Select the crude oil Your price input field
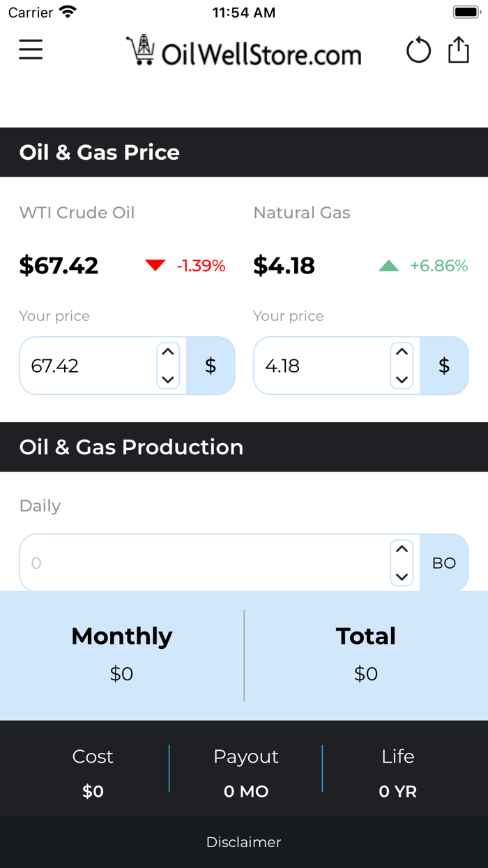Image resolution: width=488 pixels, height=868 pixels. (84, 365)
